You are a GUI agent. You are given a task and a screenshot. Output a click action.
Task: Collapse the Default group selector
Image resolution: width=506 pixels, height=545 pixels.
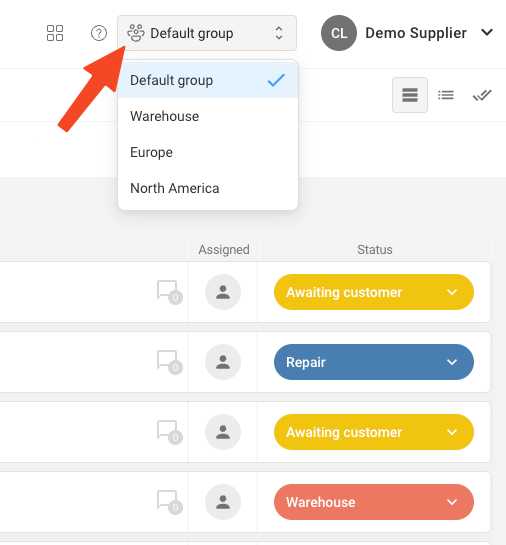(x=207, y=33)
